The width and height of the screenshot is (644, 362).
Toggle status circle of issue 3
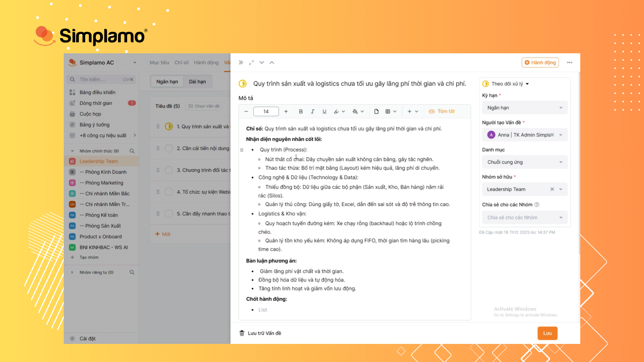[169, 170]
